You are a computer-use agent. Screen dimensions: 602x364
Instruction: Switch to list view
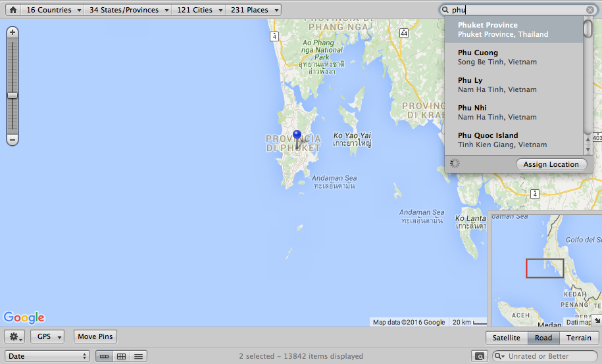pos(139,356)
